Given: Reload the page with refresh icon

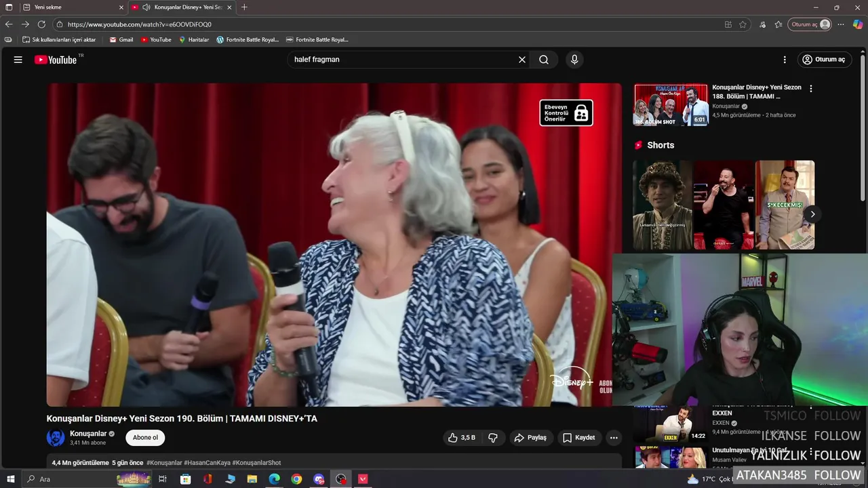Looking at the screenshot, I should 42,24.
